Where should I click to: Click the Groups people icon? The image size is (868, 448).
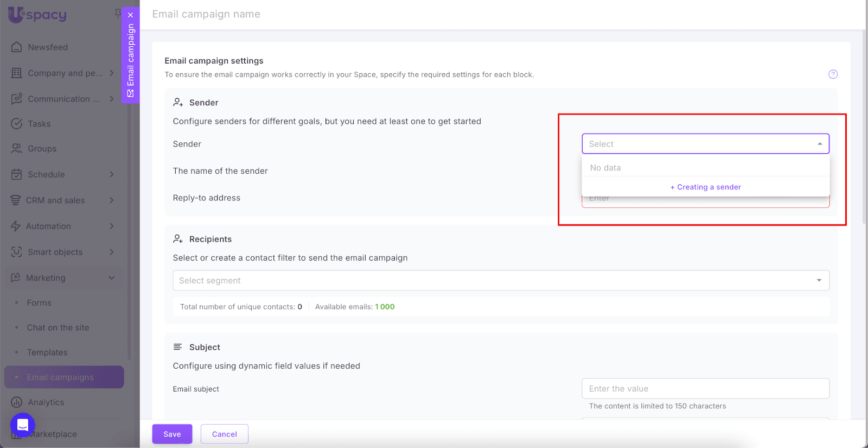[x=17, y=149]
